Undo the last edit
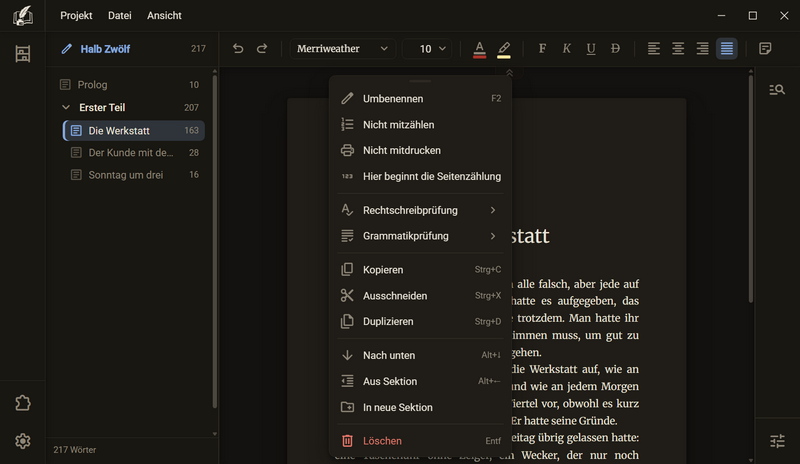 point(238,48)
